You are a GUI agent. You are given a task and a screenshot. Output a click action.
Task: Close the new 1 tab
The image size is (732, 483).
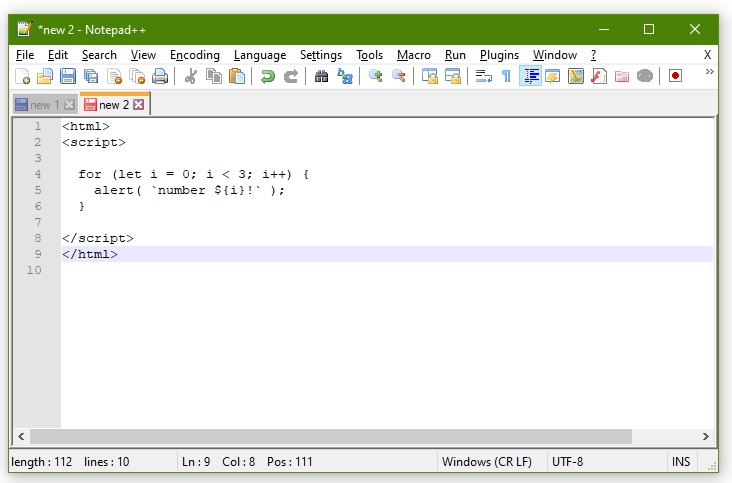[70, 105]
